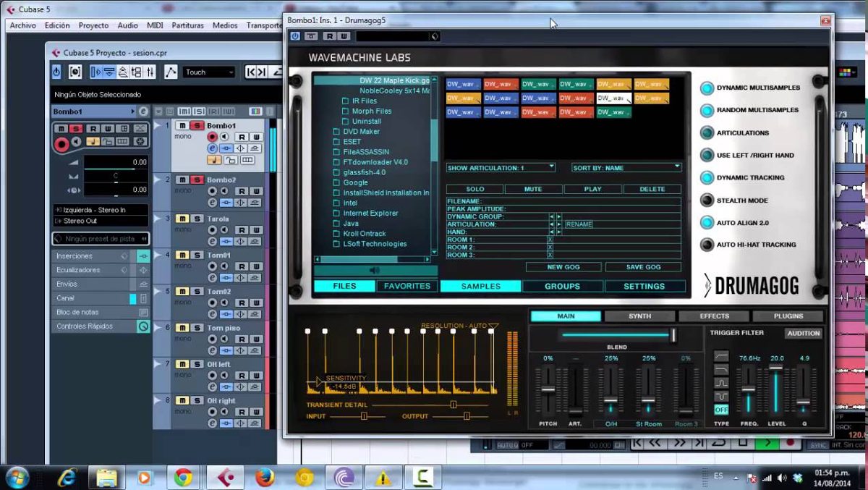The height and width of the screenshot is (490, 868).
Task: Select the top trigger filter shape icon
Action: (x=721, y=356)
